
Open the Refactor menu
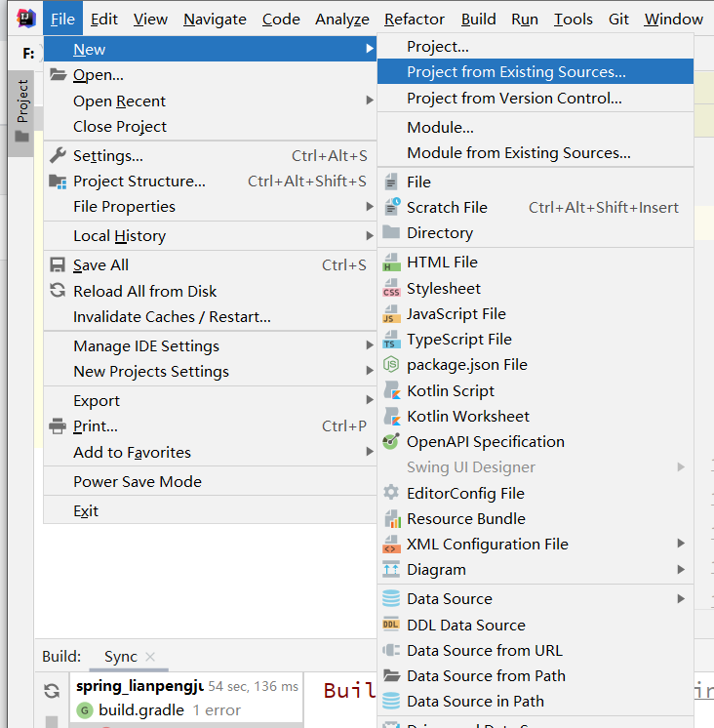415,20
